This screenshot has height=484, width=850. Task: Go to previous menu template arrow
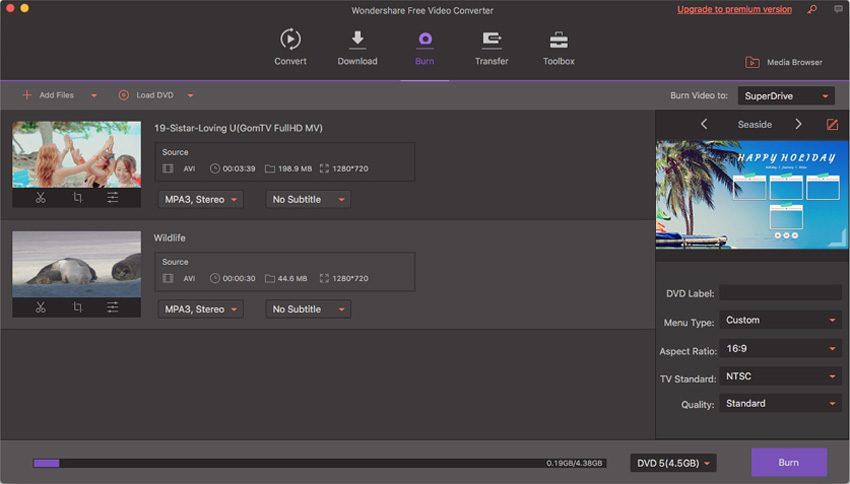(704, 125)
